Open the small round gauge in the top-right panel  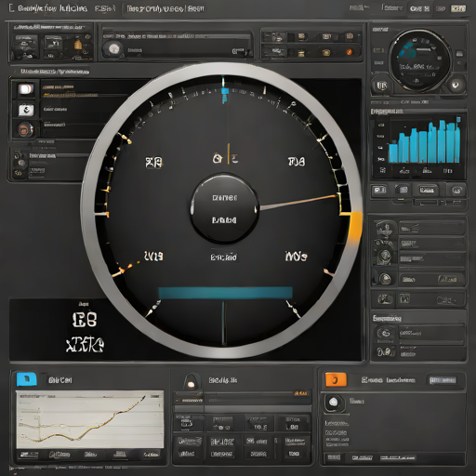coord(420,60)
